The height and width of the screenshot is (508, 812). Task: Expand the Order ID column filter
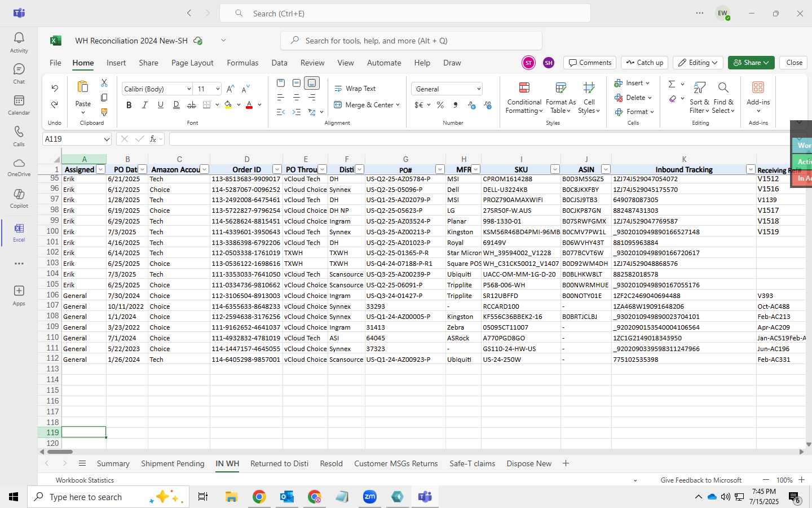tap(277, 169)
